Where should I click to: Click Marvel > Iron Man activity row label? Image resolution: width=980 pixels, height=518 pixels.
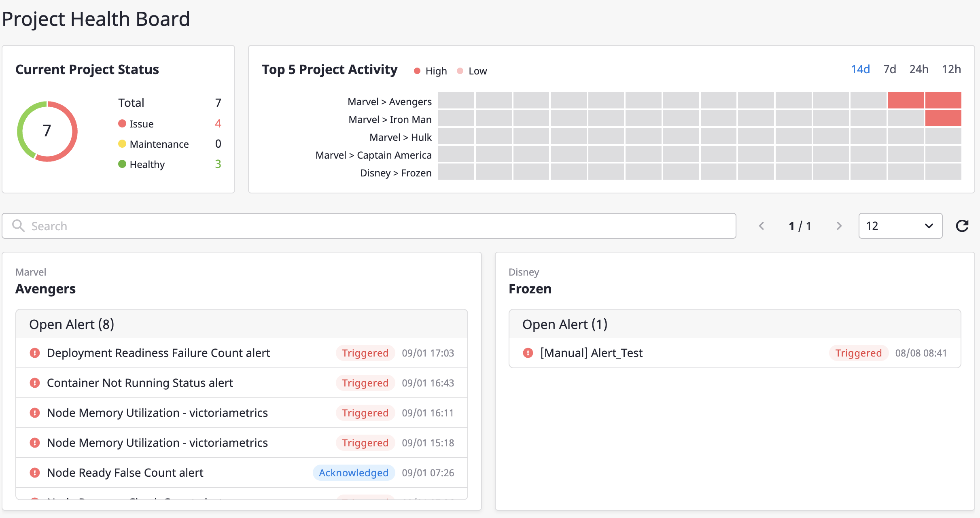(390, 119)
